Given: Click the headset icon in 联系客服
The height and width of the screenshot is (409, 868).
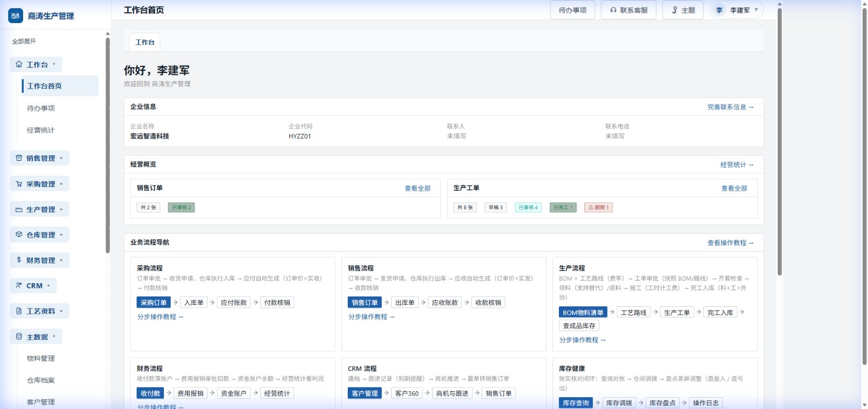Looking at the screenshot, I should 613,10.
